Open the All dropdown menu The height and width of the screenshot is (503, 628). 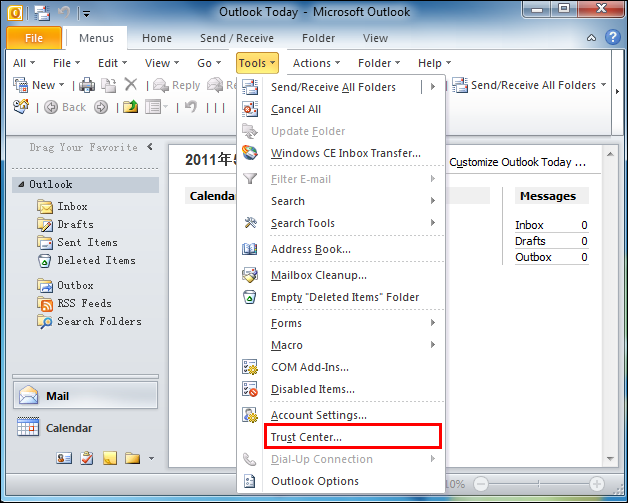pos(24,63)
